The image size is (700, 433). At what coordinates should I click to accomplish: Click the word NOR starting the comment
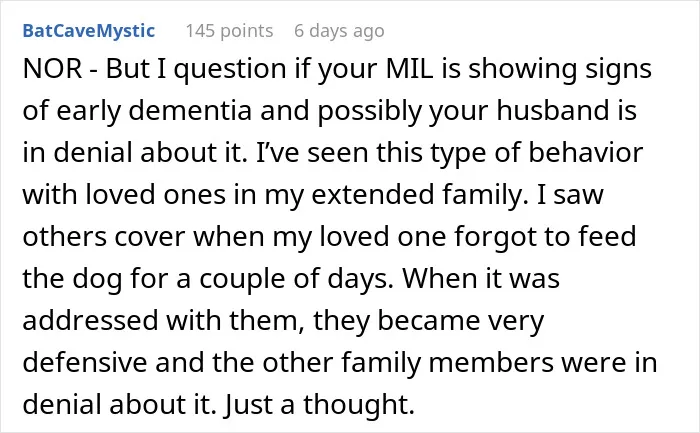click(x=52, y=69)
